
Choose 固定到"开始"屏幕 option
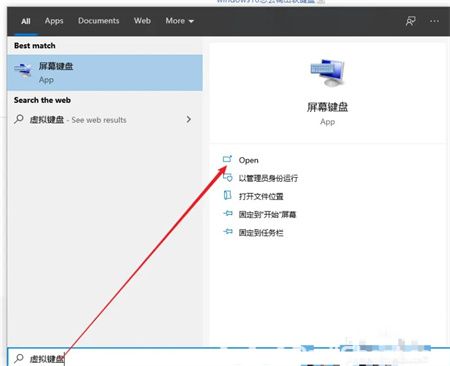[267, 215]
